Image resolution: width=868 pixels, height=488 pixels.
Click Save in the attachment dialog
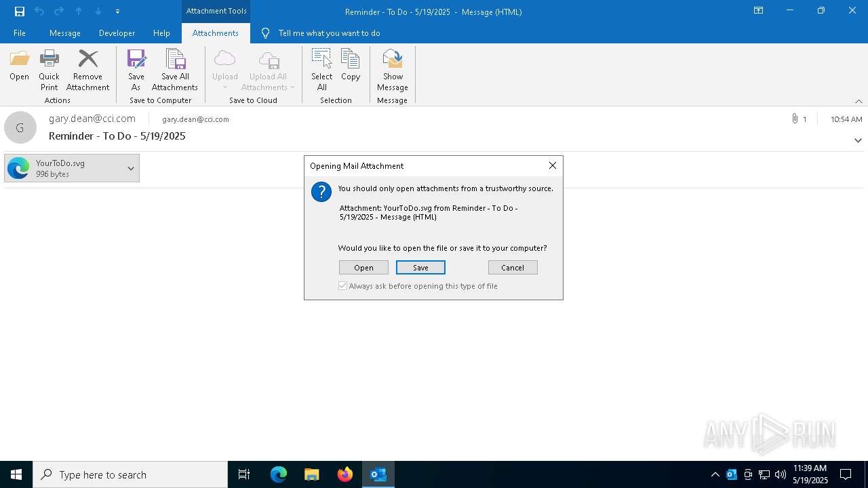420,268
